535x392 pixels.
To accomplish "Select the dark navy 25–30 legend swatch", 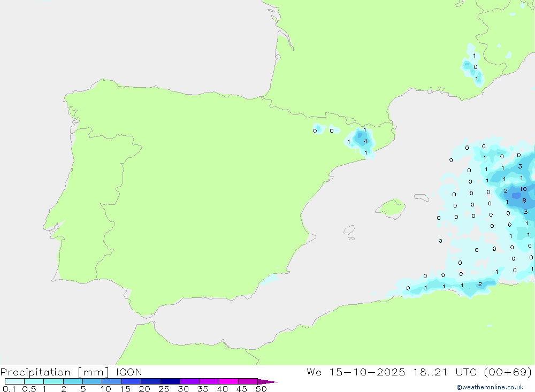I will (x=170, y=381).
